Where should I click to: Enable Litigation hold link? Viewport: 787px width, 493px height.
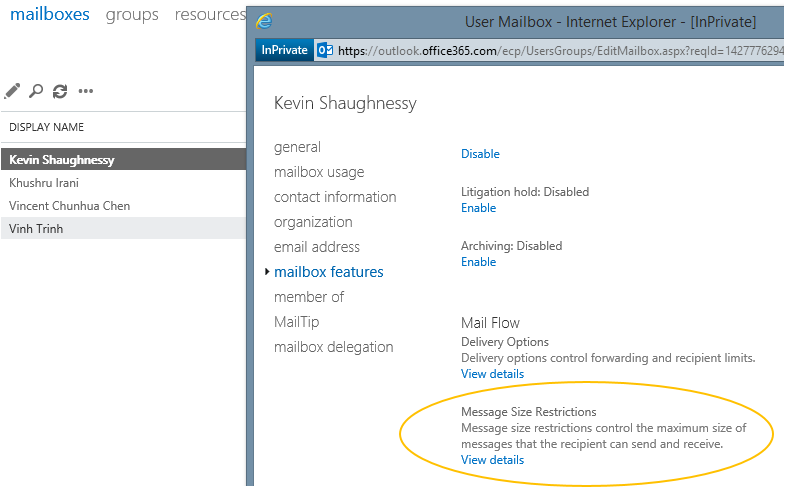point(478,208)
